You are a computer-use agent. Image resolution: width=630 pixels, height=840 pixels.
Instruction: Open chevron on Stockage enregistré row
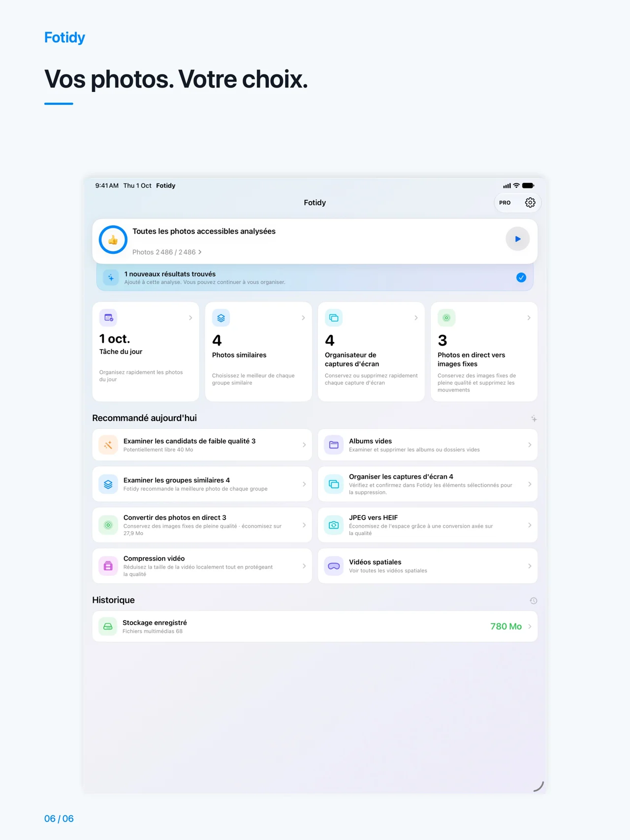[x=530, y=627]
